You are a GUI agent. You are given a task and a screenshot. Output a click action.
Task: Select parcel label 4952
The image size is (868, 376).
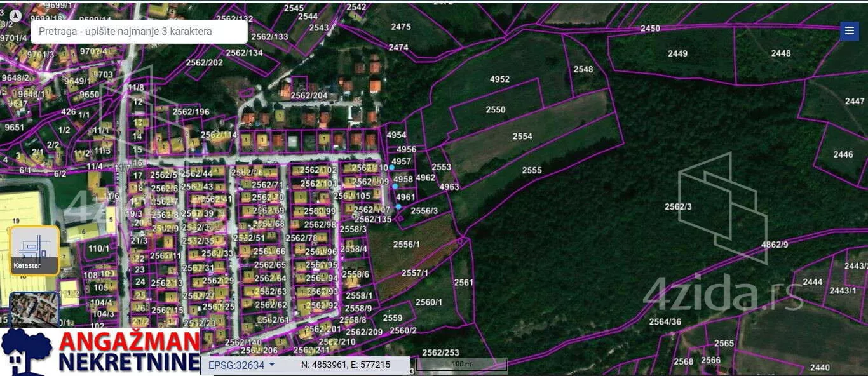(499, 79)
